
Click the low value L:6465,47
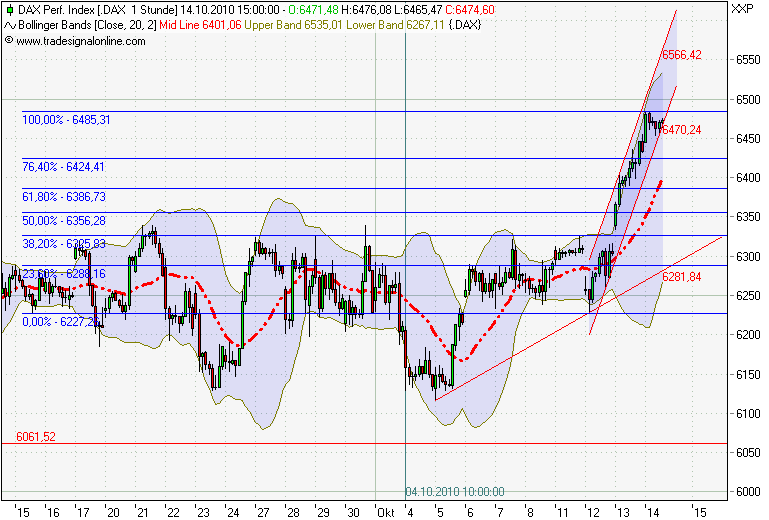tap(418, 10)
